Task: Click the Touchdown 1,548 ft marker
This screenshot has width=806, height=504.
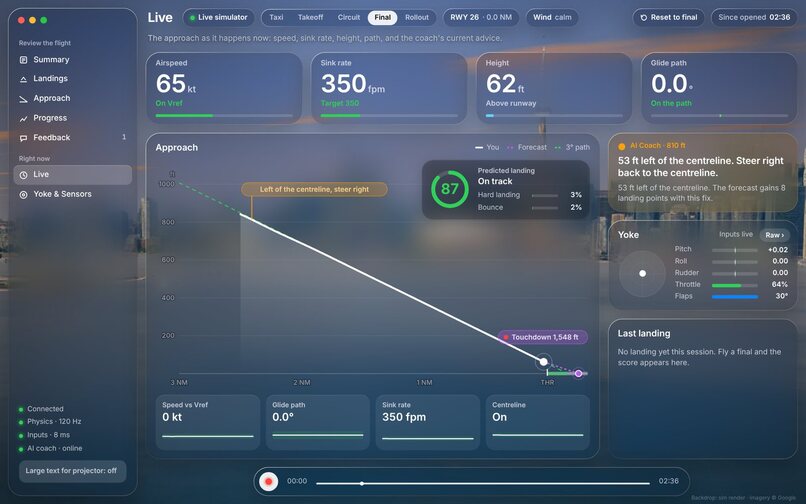Action: point(543,337)
